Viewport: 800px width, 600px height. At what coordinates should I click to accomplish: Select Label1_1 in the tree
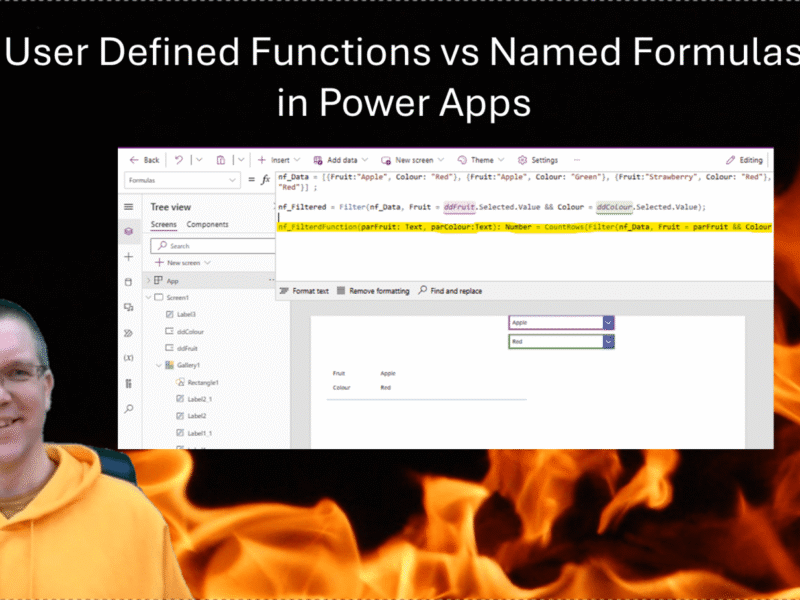[199, 433]
